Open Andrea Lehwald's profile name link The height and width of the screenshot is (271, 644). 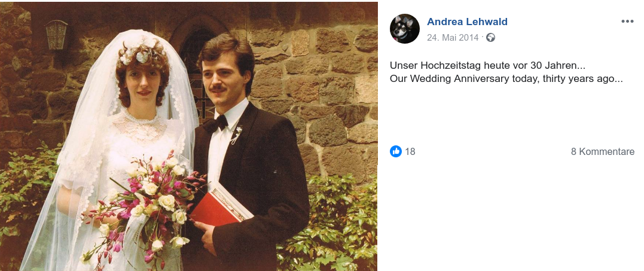pos(467,22)
